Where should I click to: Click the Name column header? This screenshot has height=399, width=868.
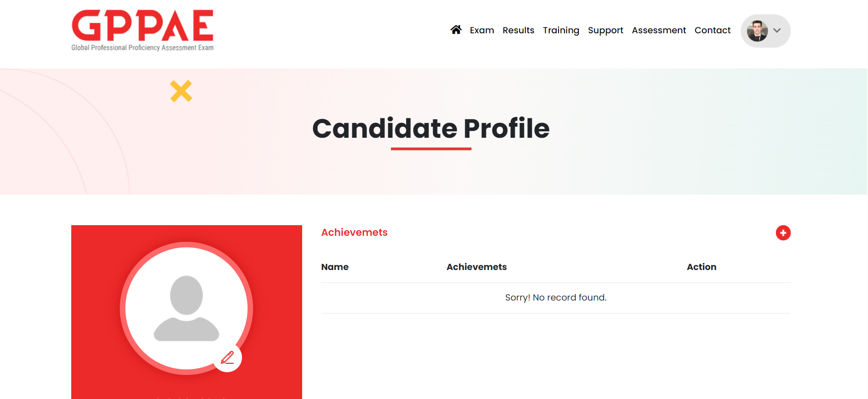335,267
